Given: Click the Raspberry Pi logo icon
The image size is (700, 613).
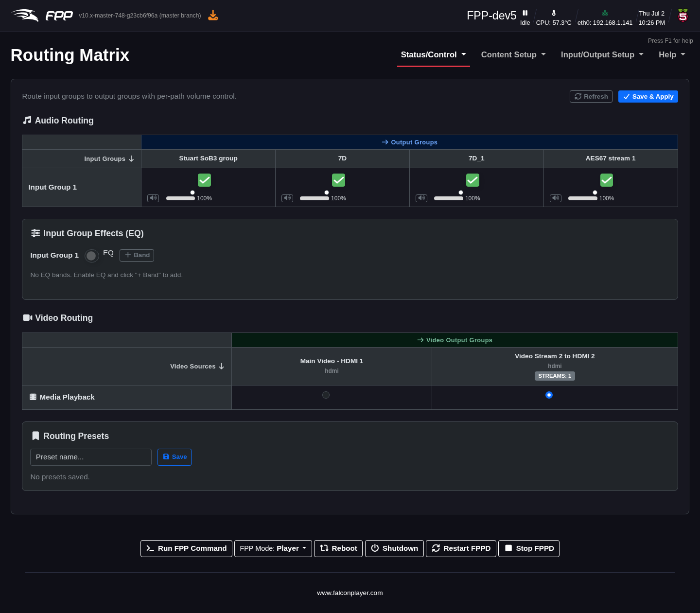Looking at the screenshot, I should point(683,16).
